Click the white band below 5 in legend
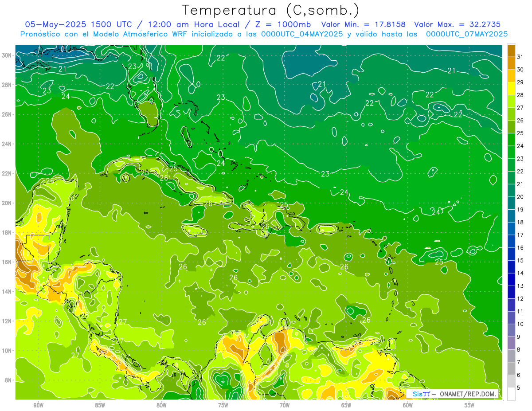Image resolution: width=532 pixels, height=411 pixels. pos(511,394)
